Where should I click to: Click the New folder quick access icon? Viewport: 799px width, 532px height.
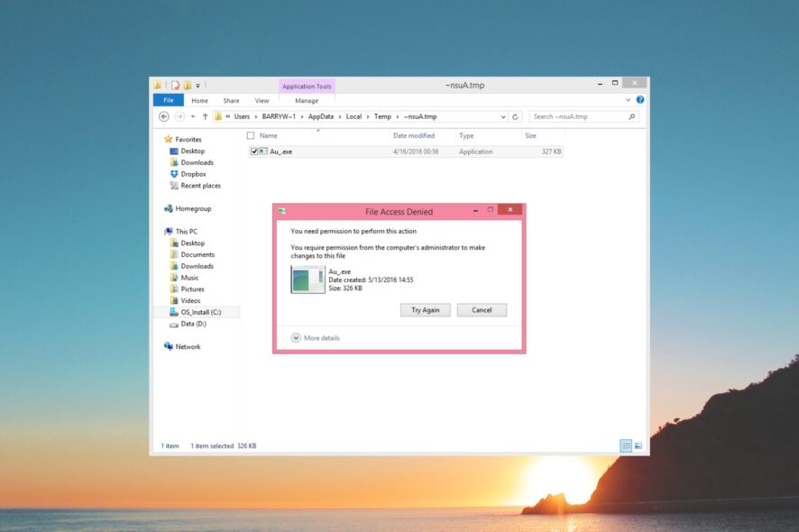(x=188, y=85)
